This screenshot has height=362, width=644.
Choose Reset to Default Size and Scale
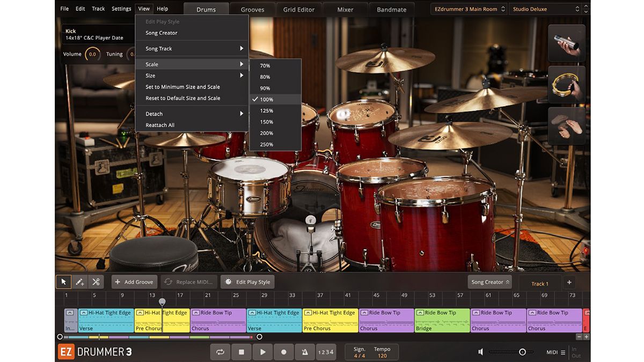[192, 98]
